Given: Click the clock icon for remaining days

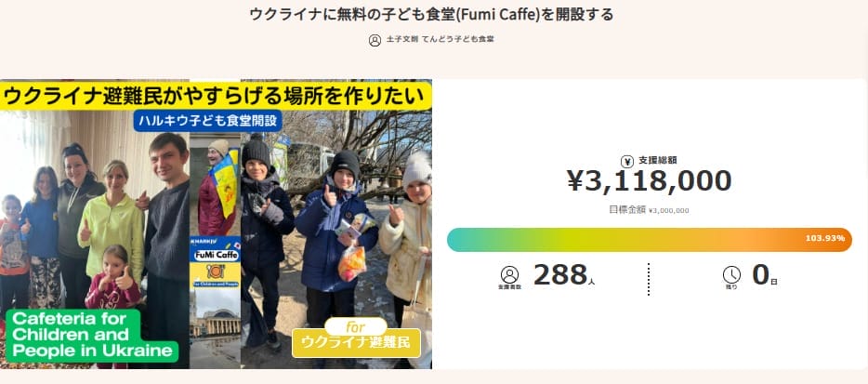Looking at the screenshot, I should tap(731, 274).
